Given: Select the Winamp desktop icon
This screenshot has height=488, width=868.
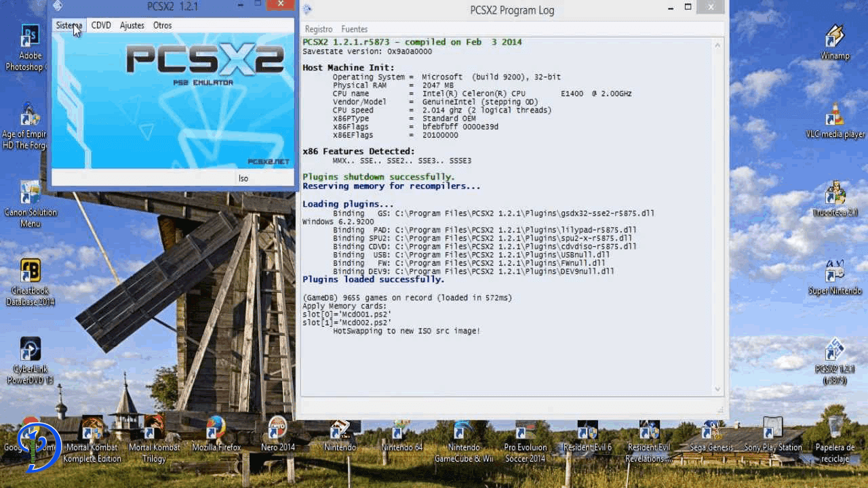Looking at the screenshot, I should (835, 42).
